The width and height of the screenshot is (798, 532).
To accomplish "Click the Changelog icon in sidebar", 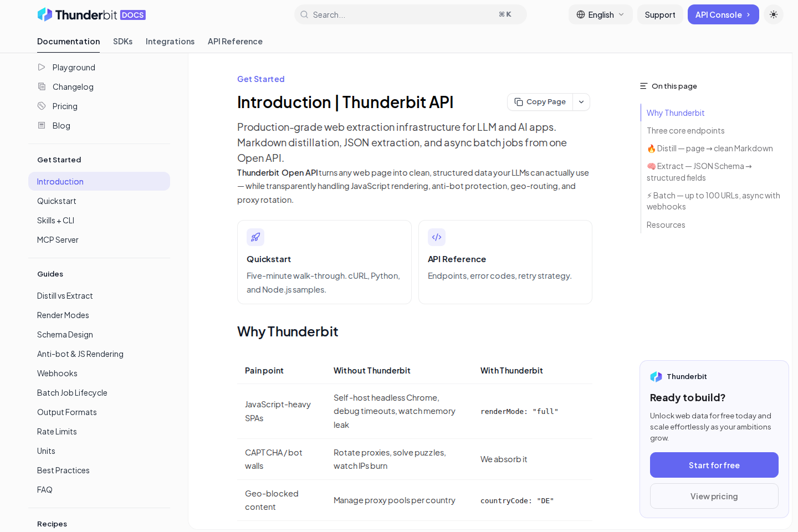I will [x=42, y=86].
